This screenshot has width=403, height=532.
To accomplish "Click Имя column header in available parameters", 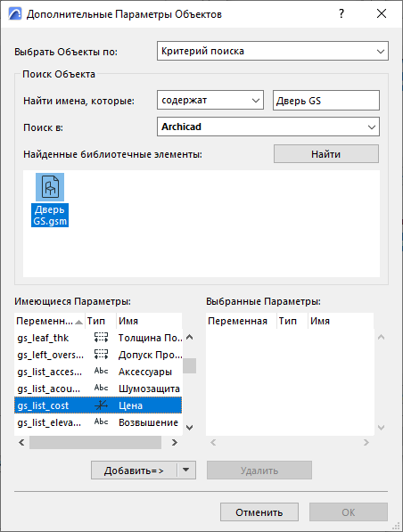I will click(x=149, y=321).
